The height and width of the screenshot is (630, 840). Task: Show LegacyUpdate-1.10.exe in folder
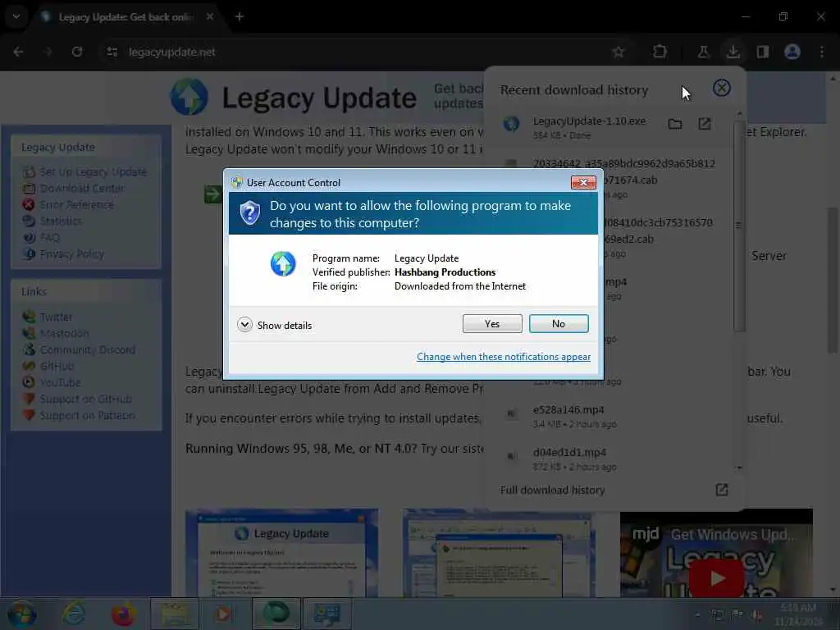pos(675,125)
